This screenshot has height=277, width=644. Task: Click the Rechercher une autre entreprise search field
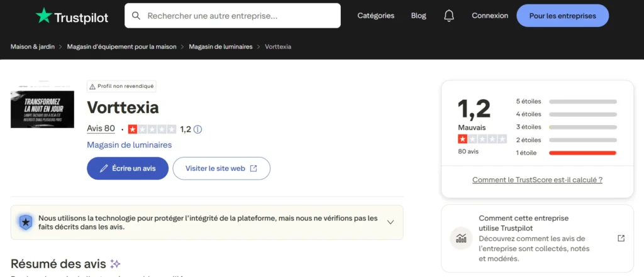coord(233,16)
